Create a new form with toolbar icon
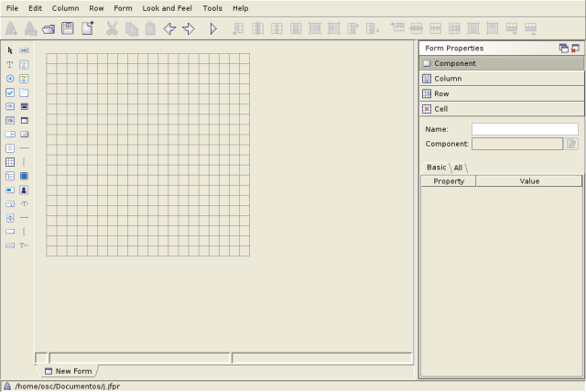The width and height of the screenshot is (586, 392). [x=88, y=29]
